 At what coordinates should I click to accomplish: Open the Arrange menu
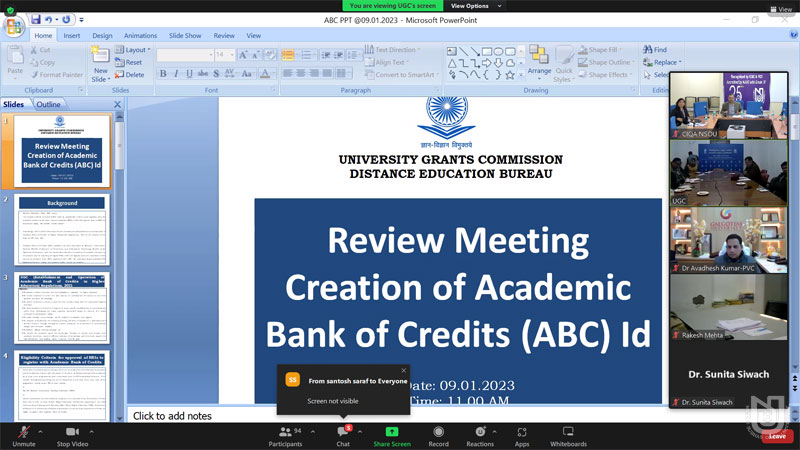click(539, 62)
